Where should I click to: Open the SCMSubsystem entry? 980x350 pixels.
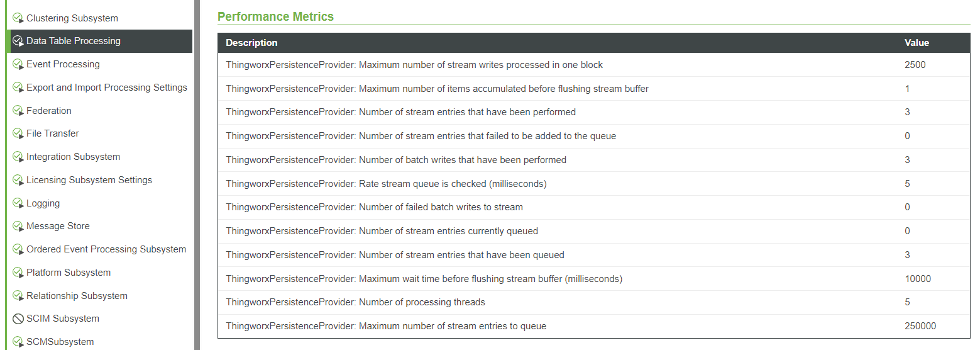click(x=60, y=342)
